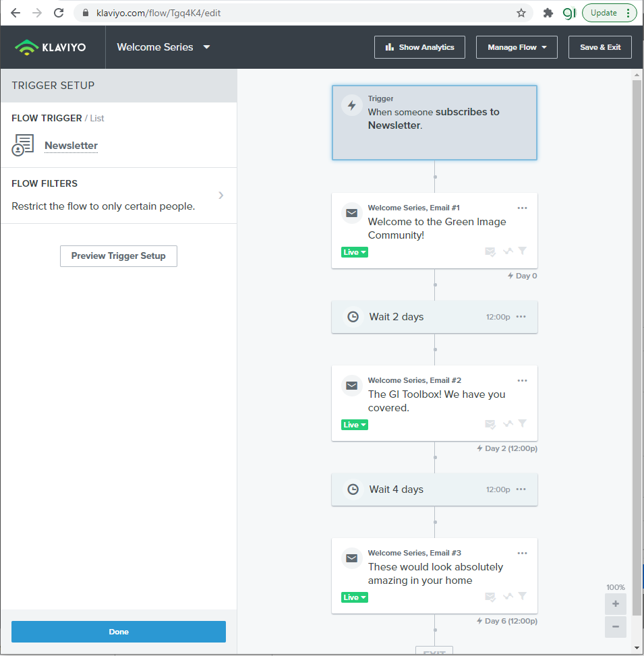The width and height of the screenshot is (644, 656).
Task: Click UTM tracking icon on Email #3
Action: pyautogui.click(x=508, y=597)
